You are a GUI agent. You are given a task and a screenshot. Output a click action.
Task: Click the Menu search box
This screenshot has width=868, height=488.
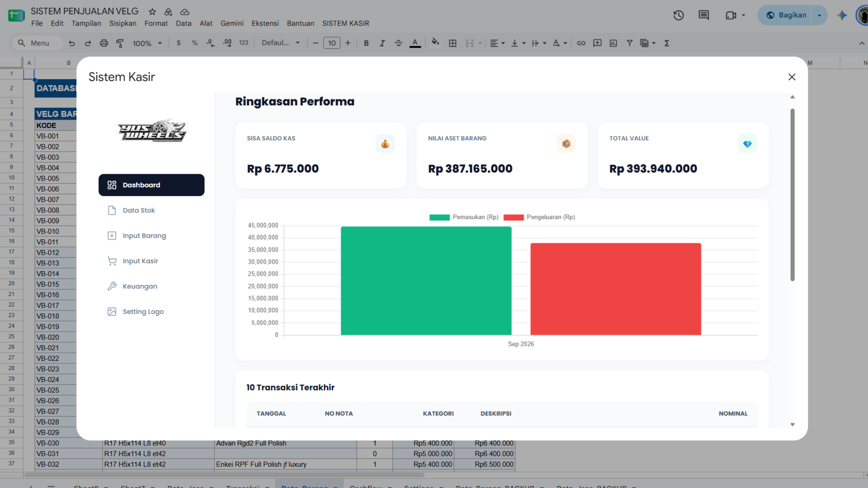tap(38, 43)
